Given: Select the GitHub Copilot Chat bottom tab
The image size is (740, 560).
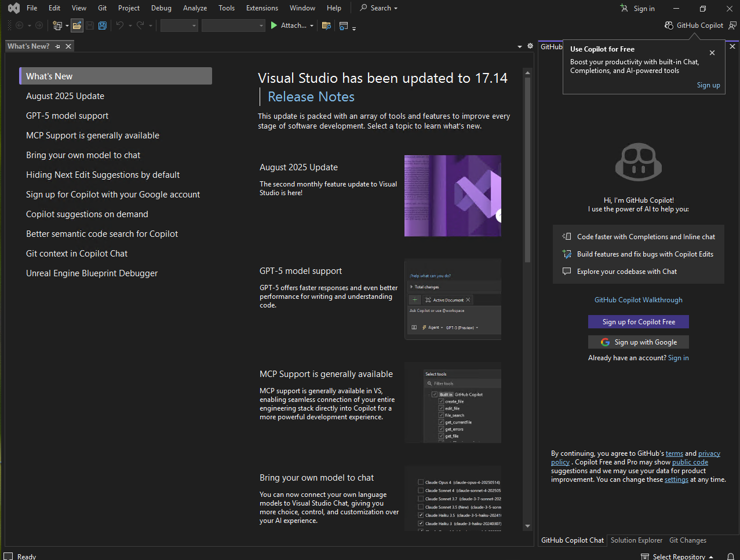Looking at the screenshot, I should point(573,540).
